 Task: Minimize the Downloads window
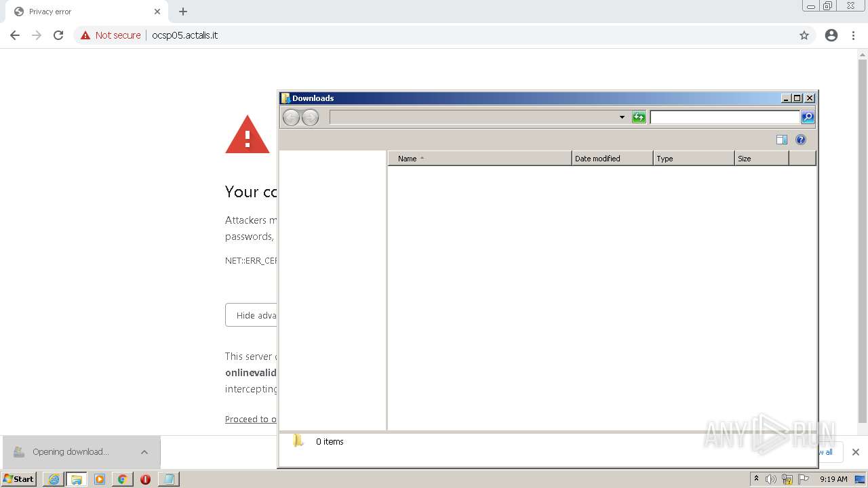pyautogui.click(x=786, y=98)
